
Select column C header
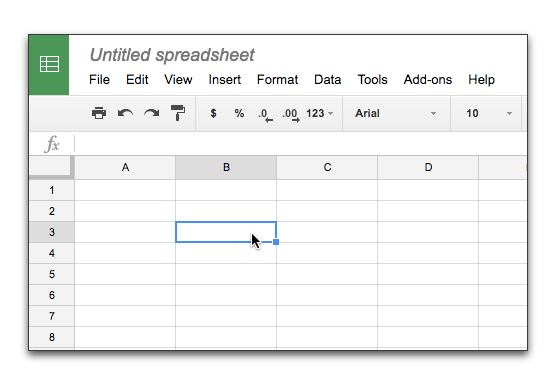(327, 167)
